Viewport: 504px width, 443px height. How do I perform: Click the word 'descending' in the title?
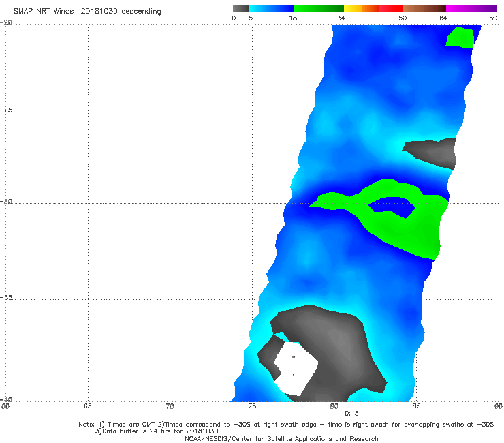click(141, 12)
